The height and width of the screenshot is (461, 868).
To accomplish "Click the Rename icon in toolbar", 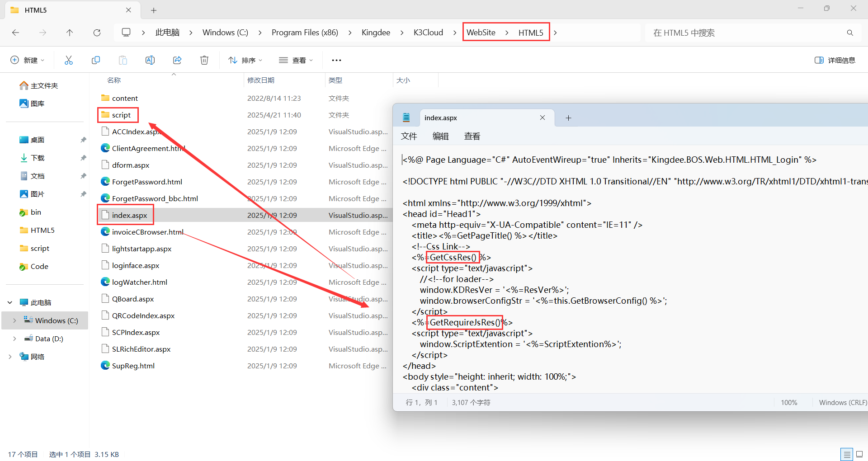I will (x=150, y=60).
